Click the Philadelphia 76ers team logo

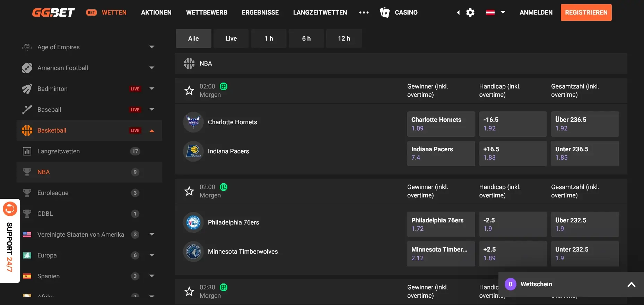(x=193, y=222)
